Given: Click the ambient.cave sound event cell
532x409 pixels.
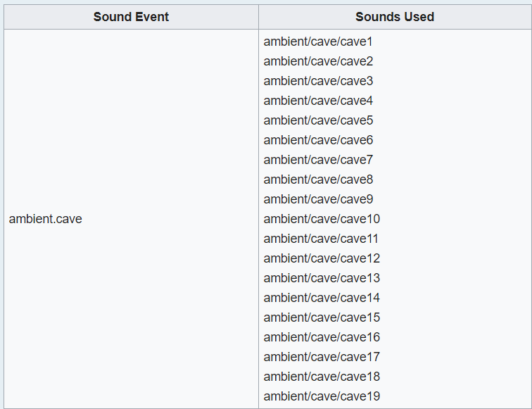Looking at the screenshot, I should [46, 219].
